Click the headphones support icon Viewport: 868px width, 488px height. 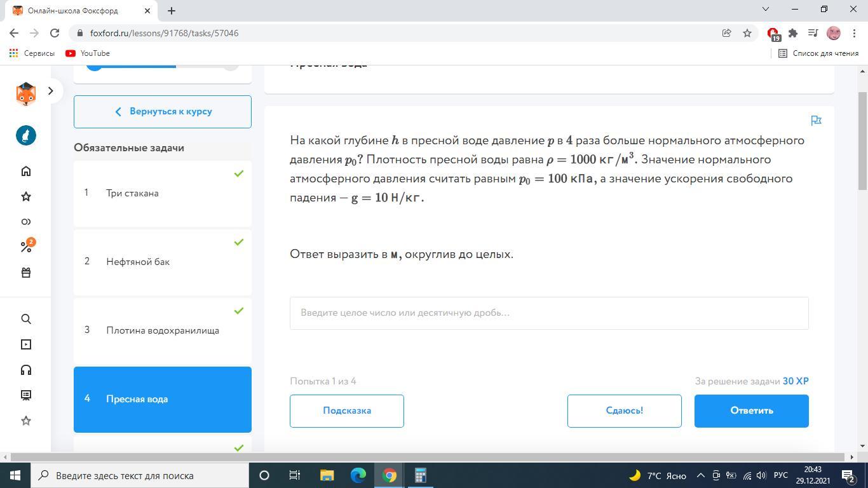click(26, 370)
